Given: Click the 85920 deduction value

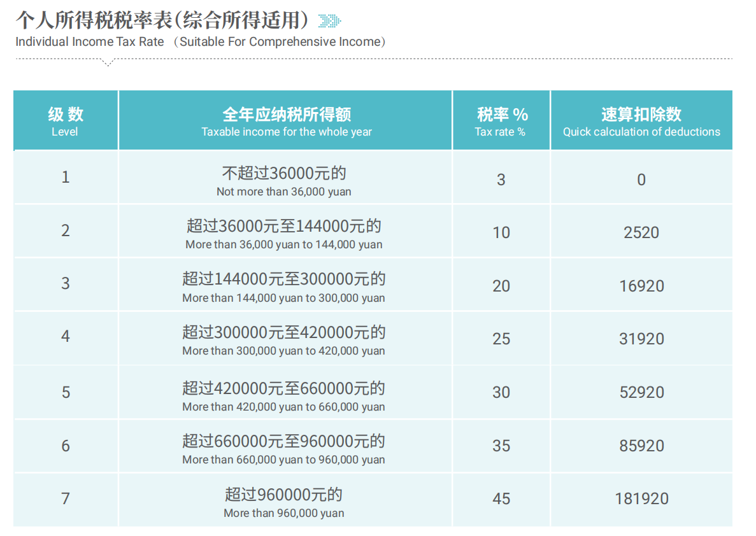Looking at the screenshot, I should (x=641, y=446).
